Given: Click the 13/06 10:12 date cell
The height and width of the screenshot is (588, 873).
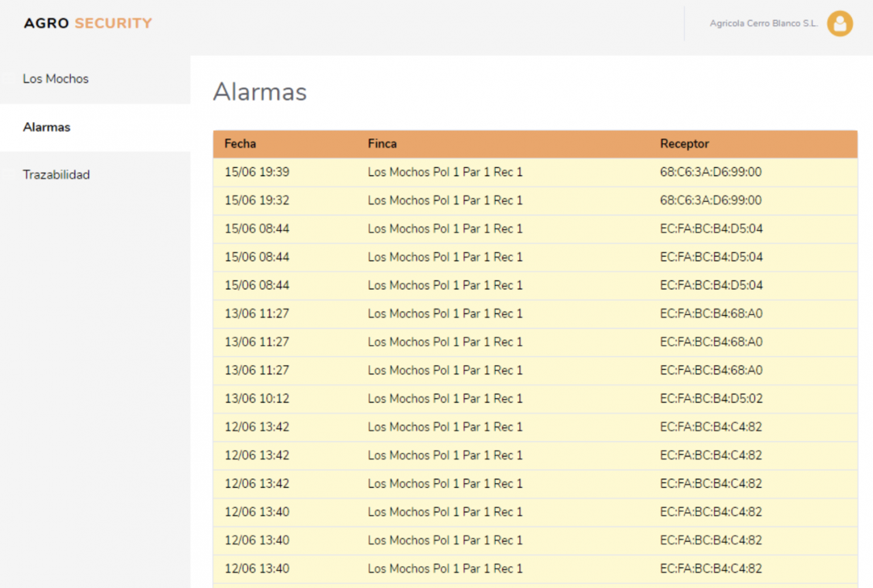Looking at the screenshot, I should (x=257, y=399).
